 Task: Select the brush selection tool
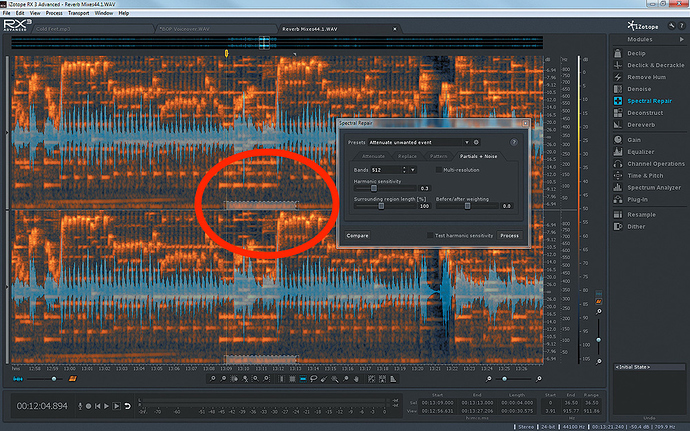(324, 379)
